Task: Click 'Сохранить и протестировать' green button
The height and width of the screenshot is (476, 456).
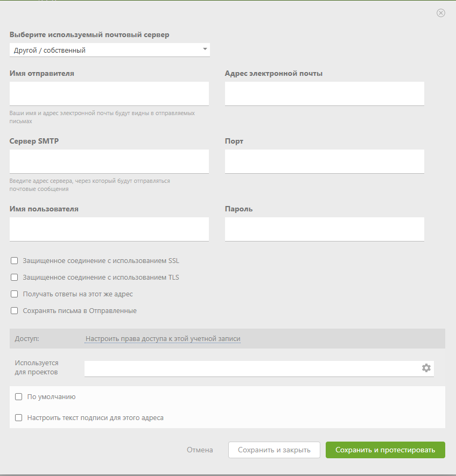Action: [x=385, y=450]
